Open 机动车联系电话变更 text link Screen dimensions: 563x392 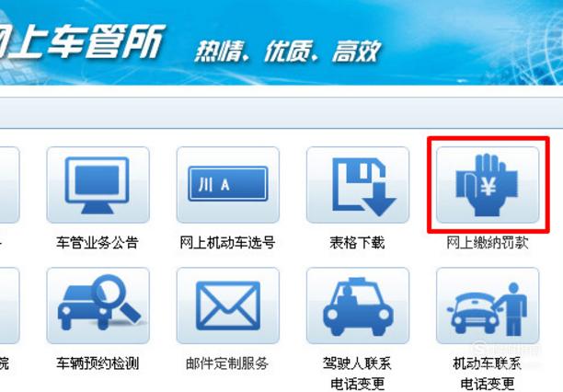pos(488,374)
